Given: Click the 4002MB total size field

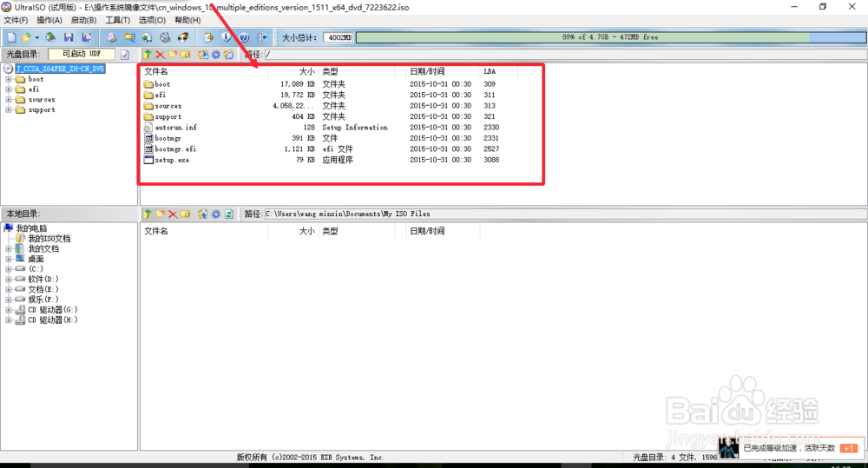Looking at the screenshot, I should (339, 37).
